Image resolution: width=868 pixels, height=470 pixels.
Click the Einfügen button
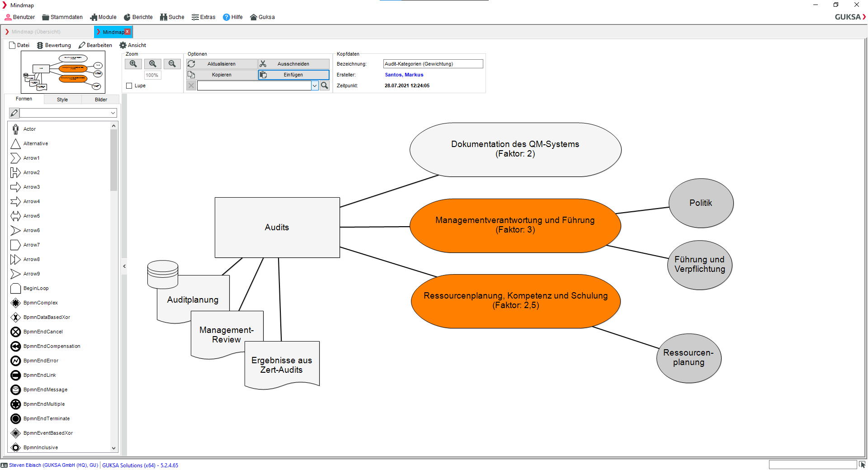click(x=293, y=75)
